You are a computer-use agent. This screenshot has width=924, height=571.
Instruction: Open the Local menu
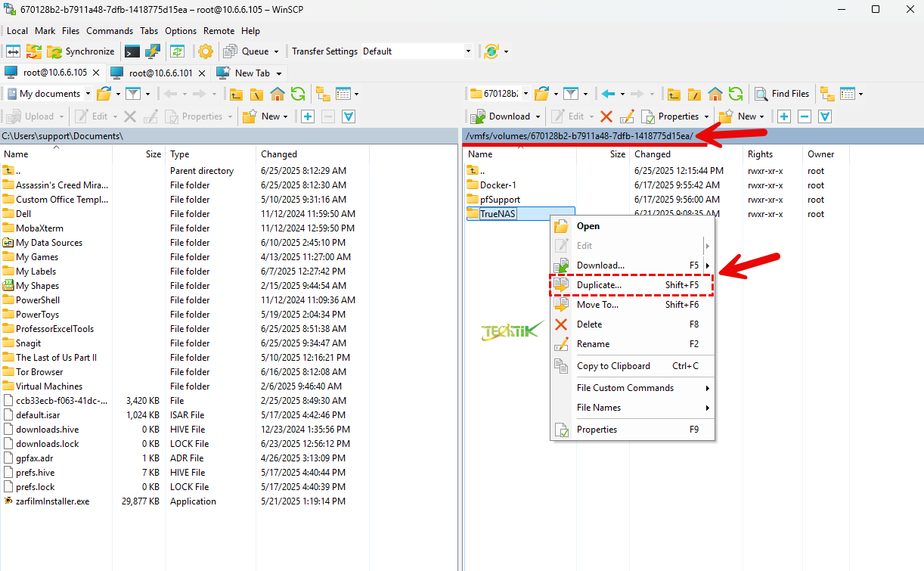[x=17, y=31]
